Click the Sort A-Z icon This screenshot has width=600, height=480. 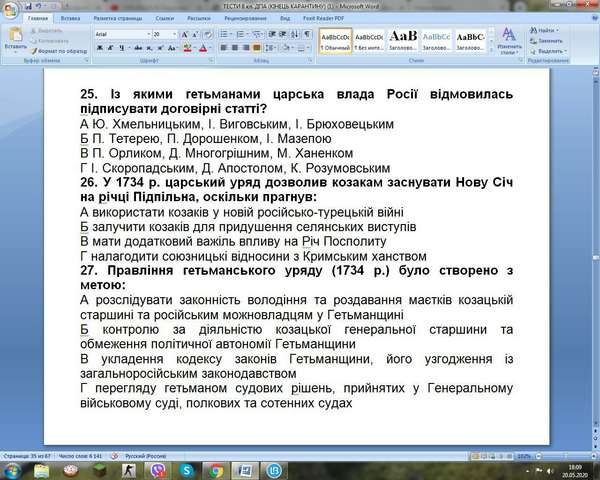(294, 34)
